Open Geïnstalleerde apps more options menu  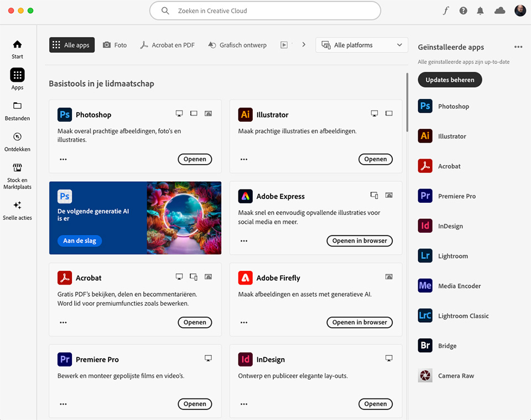[518, 47]
